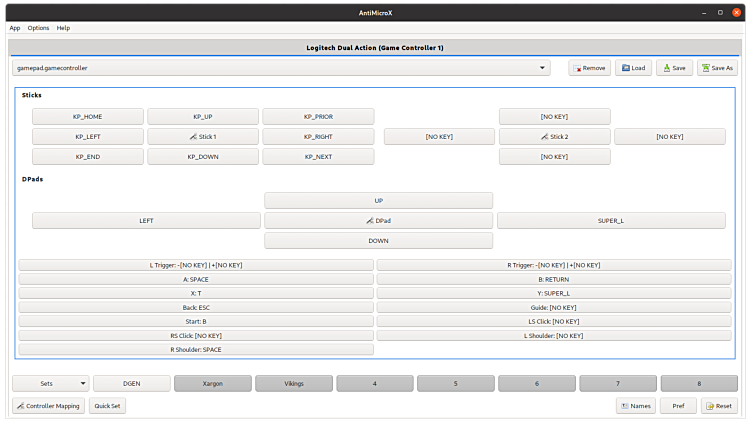The image size is (752, 423).
Task: Open the App menu
Action: tap(14, 28)
